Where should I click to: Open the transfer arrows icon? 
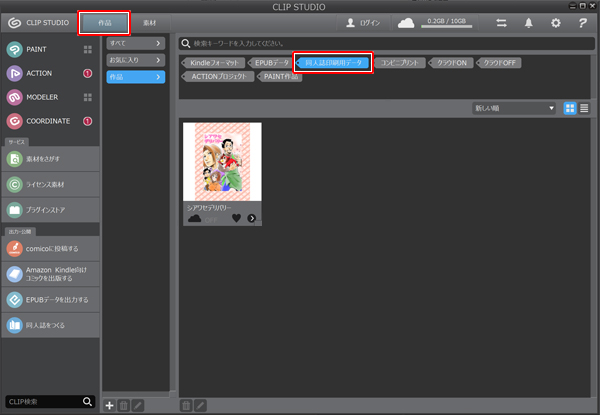(x=501, y=23)
